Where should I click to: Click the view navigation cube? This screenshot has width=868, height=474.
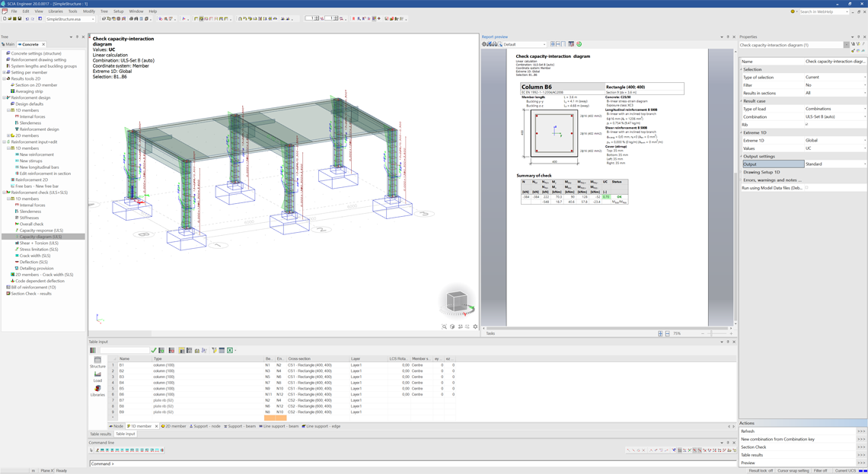pyautogui.click(x=458, y=301)
